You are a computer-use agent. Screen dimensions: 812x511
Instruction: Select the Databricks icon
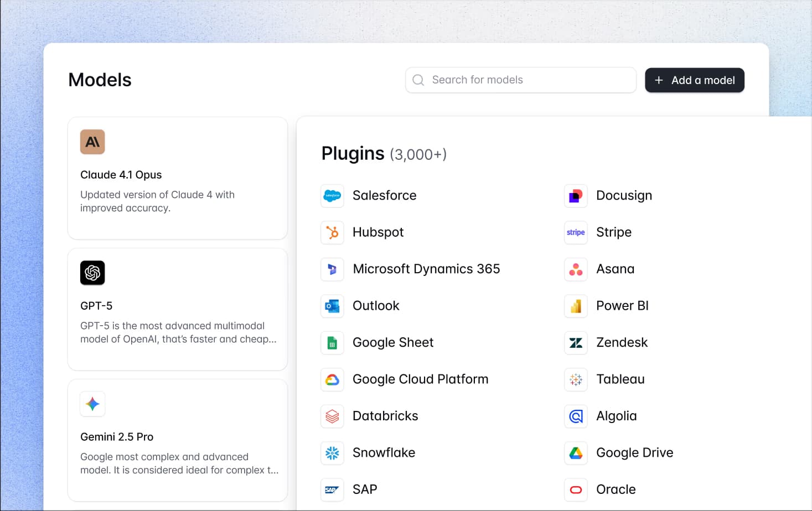332,416
